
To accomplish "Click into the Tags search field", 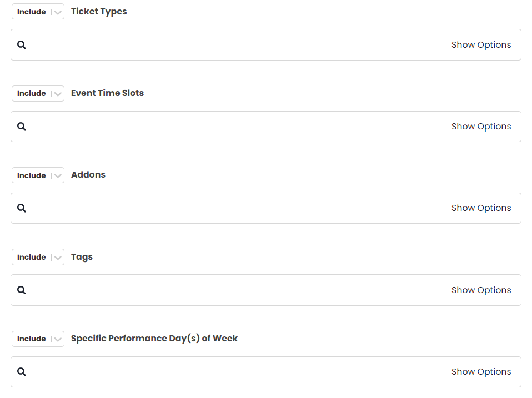I will tap(222, 290).
